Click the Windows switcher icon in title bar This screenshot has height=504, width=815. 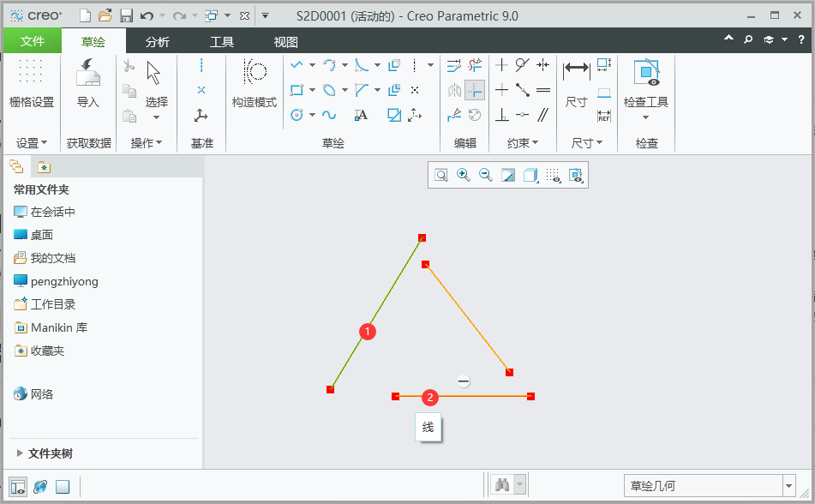(212, 16)
